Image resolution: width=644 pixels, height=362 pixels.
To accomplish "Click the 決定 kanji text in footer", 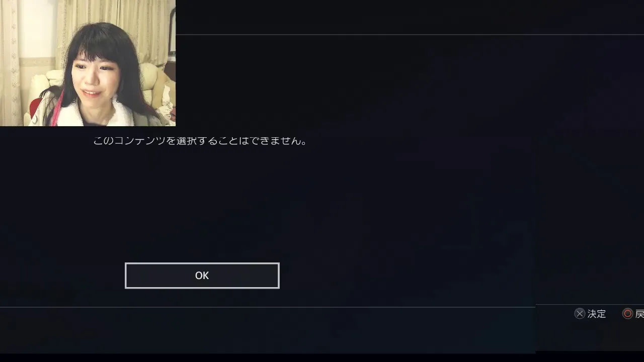I will coord(597,314).
